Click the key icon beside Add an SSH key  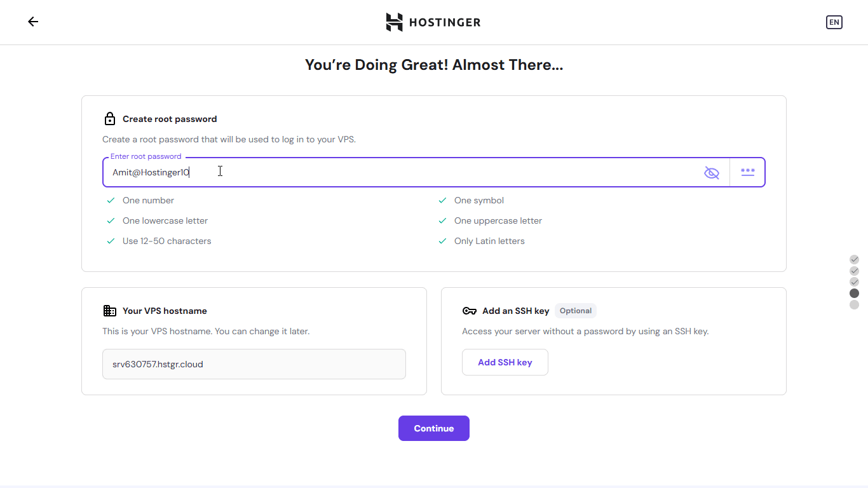470,311
